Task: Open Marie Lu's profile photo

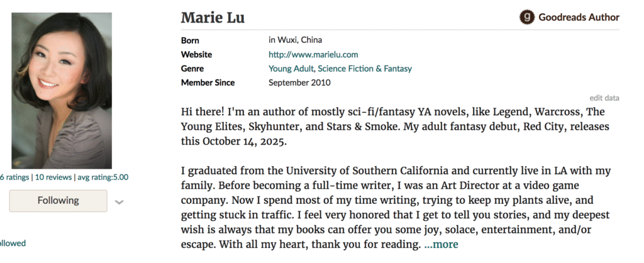Action: point(62,91)
